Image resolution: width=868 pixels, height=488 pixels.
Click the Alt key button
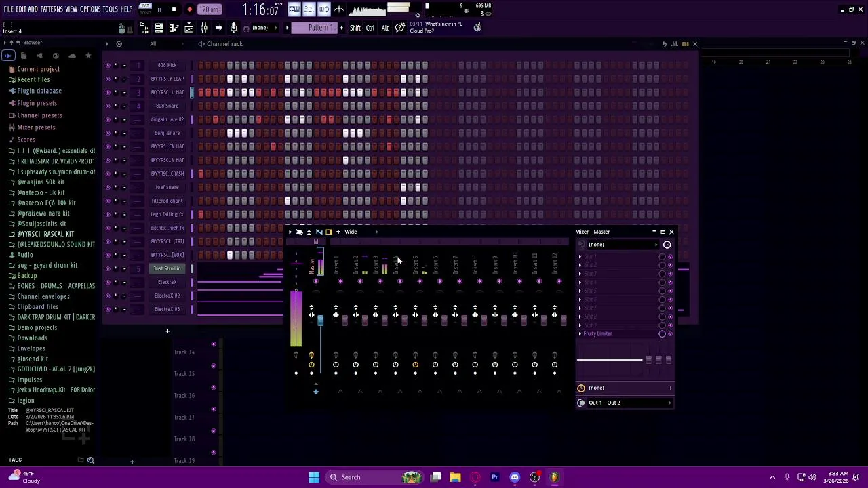pos(385,28)
